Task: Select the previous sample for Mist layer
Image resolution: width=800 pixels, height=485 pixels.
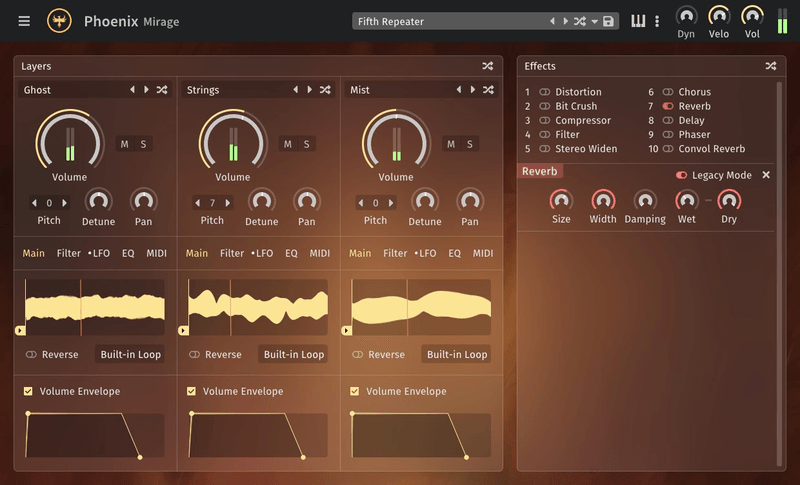Action: click(x=459, y=90)
